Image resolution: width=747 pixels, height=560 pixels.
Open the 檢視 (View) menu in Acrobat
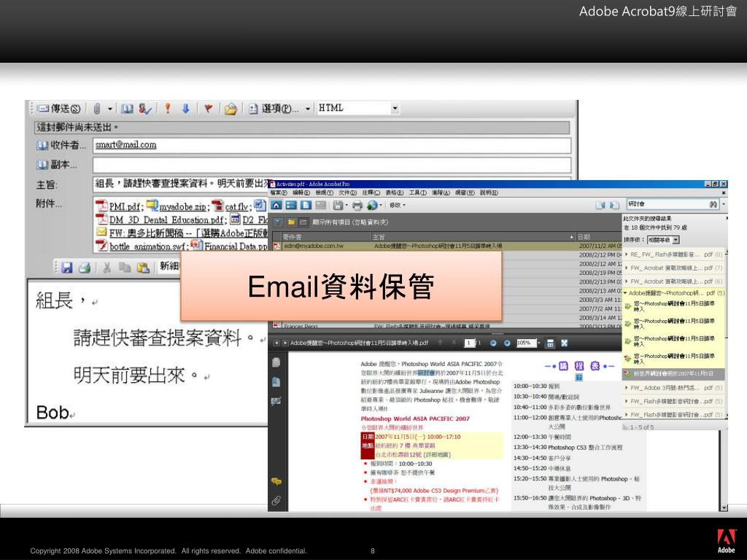pos(325,192)
